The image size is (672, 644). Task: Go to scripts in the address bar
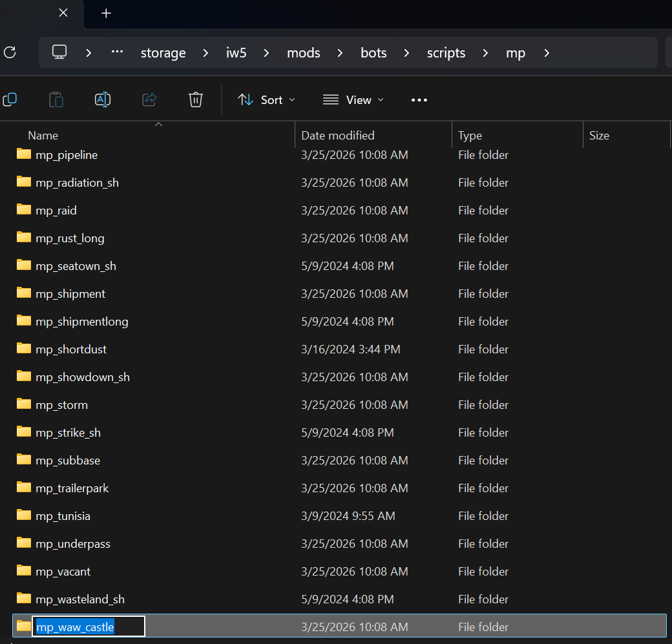pos(446,53)
